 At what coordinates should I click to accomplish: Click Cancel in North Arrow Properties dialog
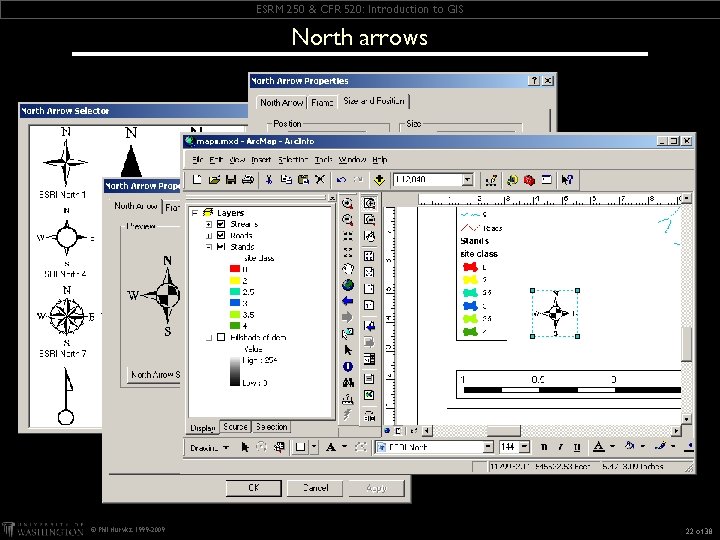315,488
